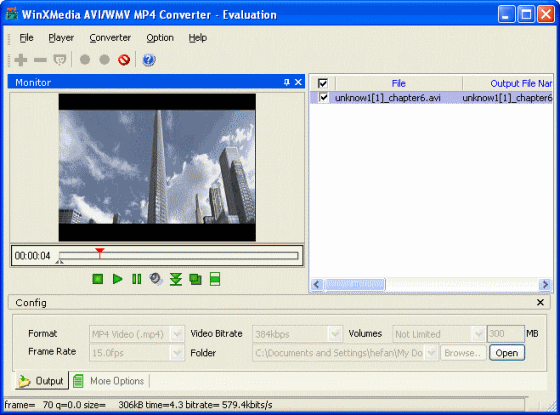Click the output name unknow1[1]_chapter6 cell
The image size is (560, 415).
(x=507, y=98)
